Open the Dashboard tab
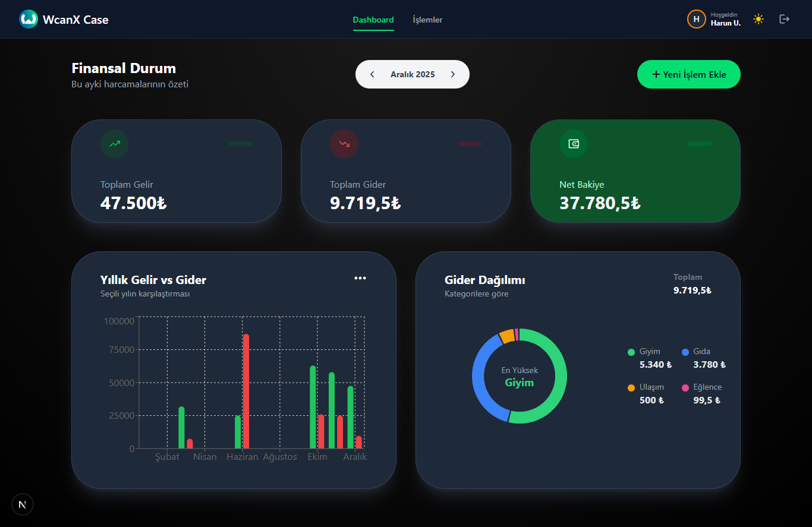This screenshot has height=527, width=812. (373, 20)
